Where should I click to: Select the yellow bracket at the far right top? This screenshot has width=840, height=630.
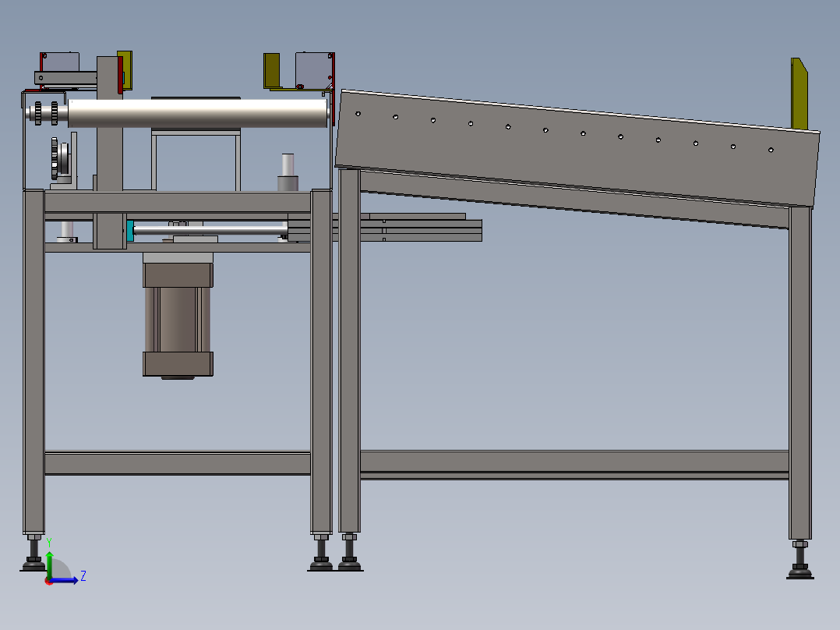coord(799,94)
